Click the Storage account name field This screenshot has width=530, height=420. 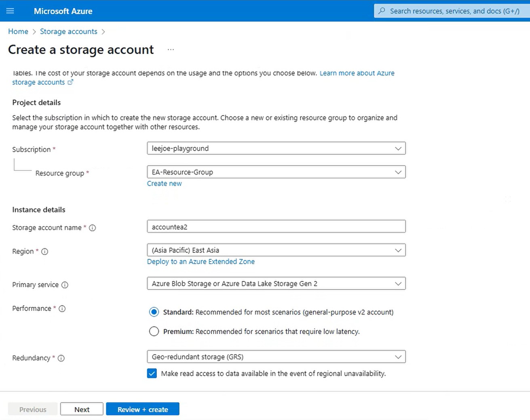(276, 227)
